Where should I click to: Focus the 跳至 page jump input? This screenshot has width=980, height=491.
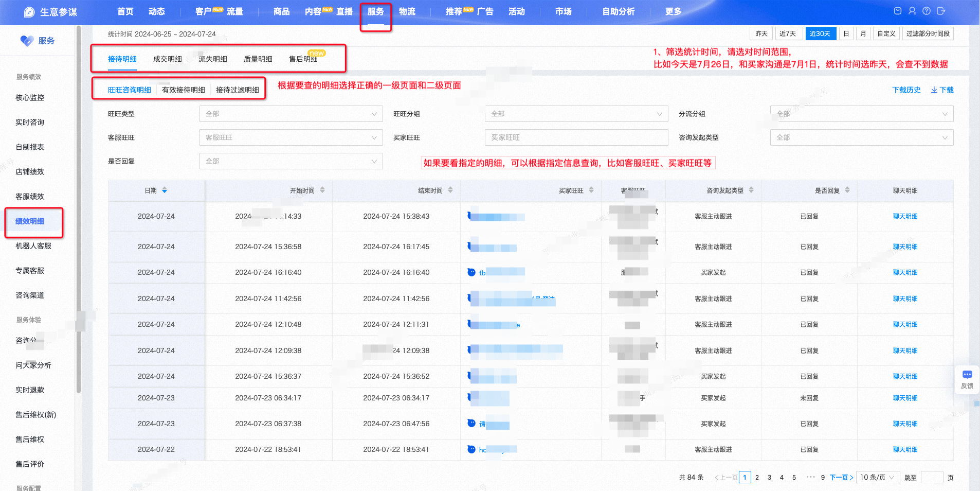coord(932,477)
